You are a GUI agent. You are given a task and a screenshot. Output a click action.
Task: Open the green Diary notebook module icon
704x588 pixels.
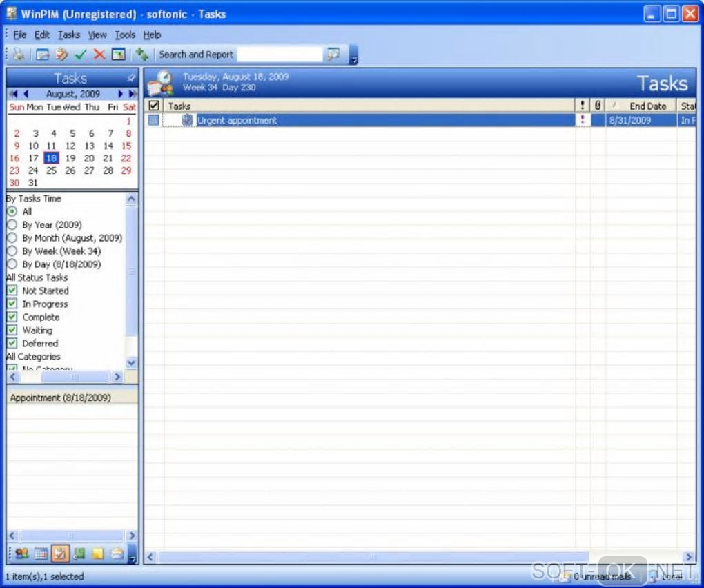tap(79, 553)
